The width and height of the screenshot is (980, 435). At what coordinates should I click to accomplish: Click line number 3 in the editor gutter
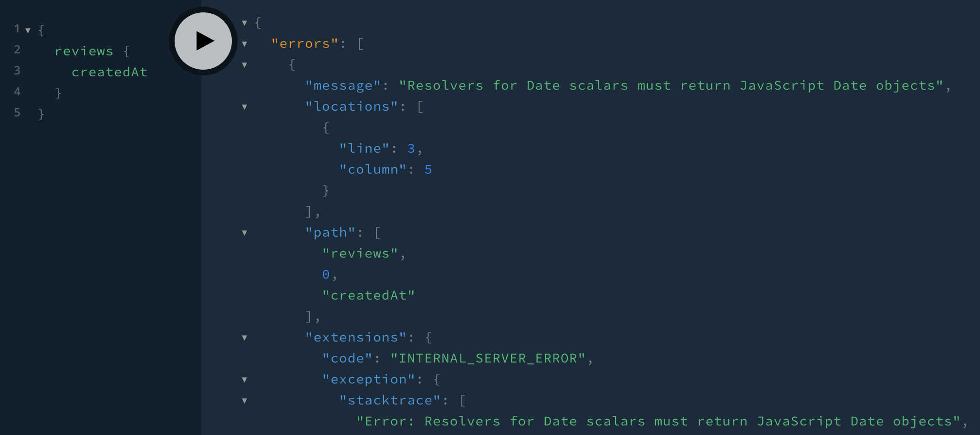[17, 71]
